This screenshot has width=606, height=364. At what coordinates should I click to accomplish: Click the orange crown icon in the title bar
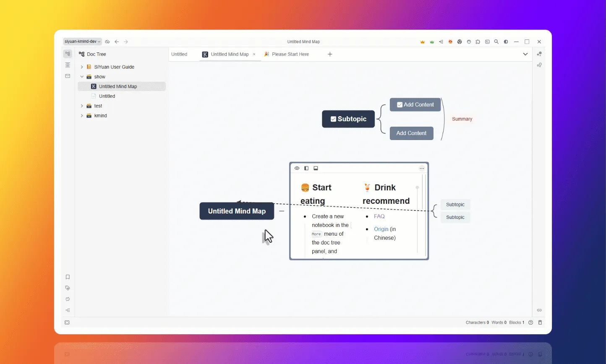point(423,42)
